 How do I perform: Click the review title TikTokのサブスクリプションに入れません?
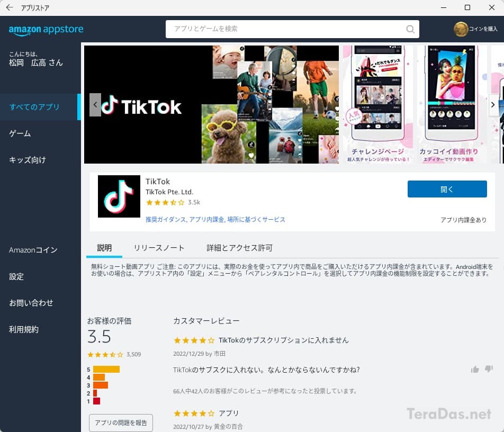[x=284, y=340]
